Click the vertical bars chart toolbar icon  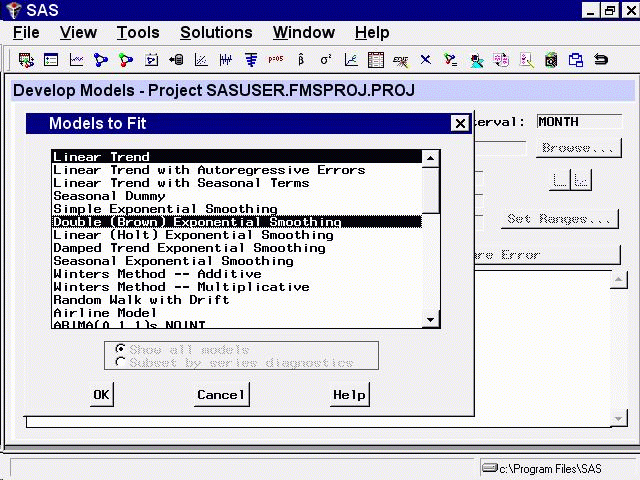[x=226, y=60]
